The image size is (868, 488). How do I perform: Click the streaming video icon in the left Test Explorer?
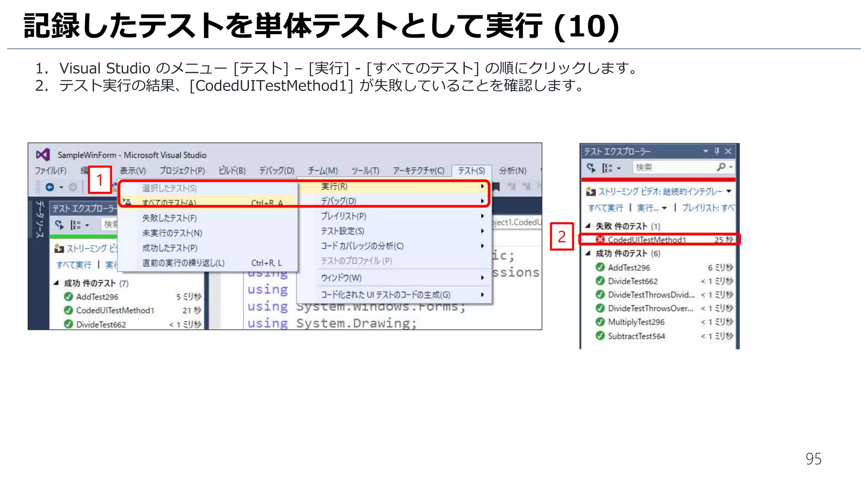(x=59, y=248)
